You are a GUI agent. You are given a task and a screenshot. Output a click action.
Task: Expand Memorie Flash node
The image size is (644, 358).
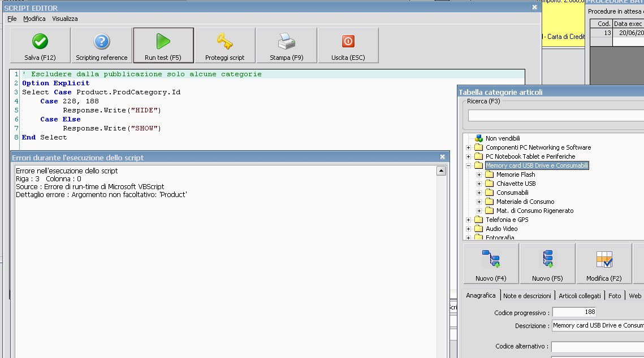point(479,174)
